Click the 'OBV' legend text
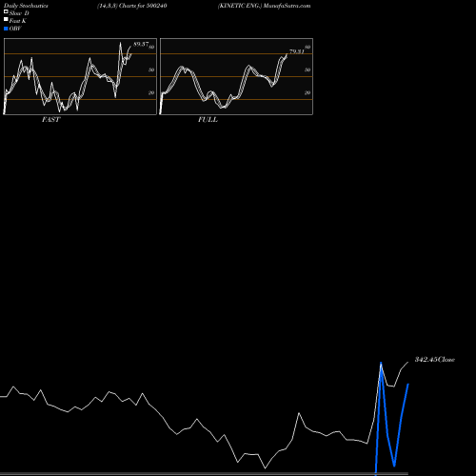This screenshot has height=476, width=476. pyautogui.click(x=15, y=29)
